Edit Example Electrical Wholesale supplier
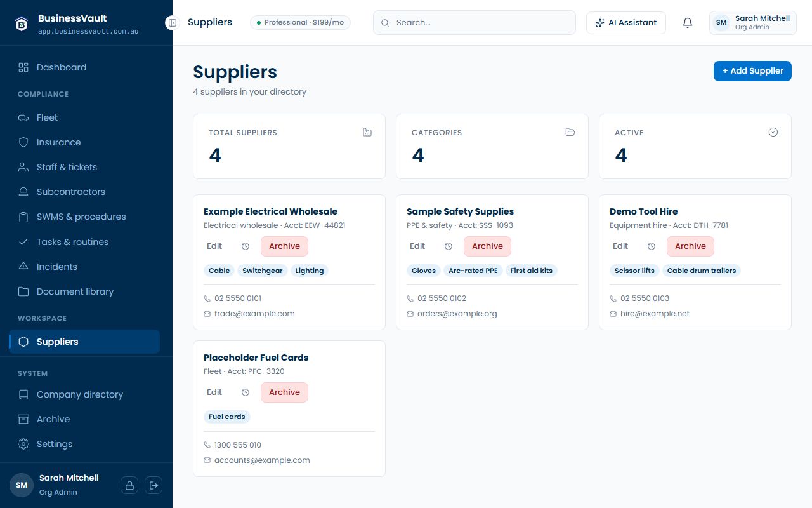The height and width of the screenshot is (508, 812). (214, 246)
